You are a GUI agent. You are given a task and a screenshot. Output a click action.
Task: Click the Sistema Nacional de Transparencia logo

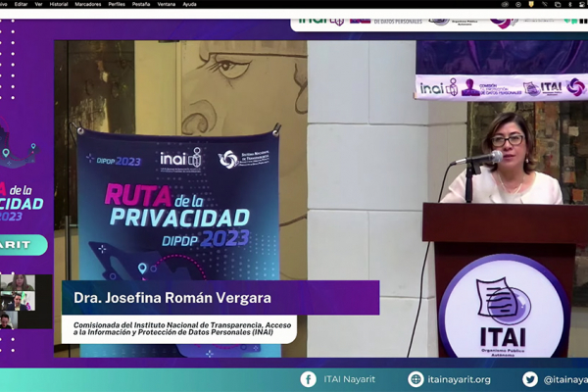[x=244, y=159]
